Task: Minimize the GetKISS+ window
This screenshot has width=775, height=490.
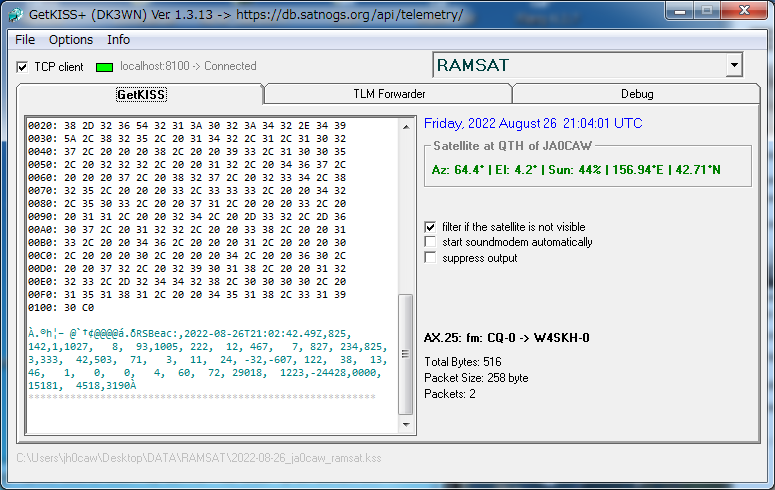Action: click(x=680, y=11)
